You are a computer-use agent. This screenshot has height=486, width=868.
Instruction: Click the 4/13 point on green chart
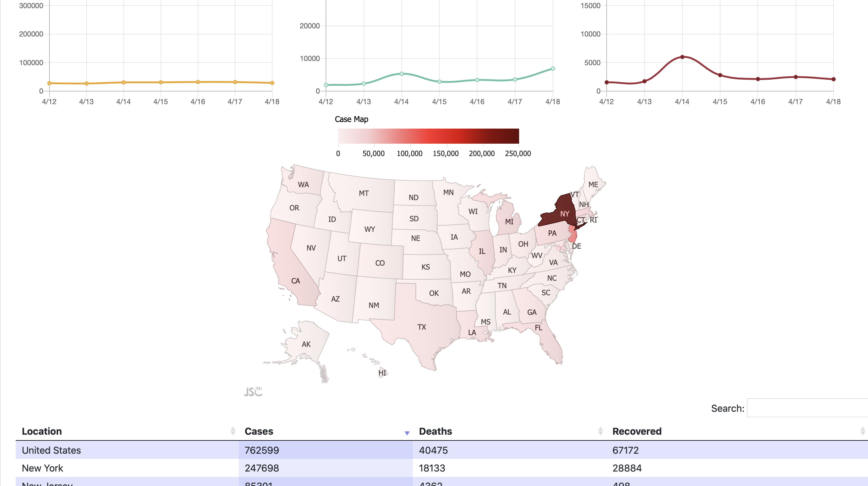click(x=364, y=84)
